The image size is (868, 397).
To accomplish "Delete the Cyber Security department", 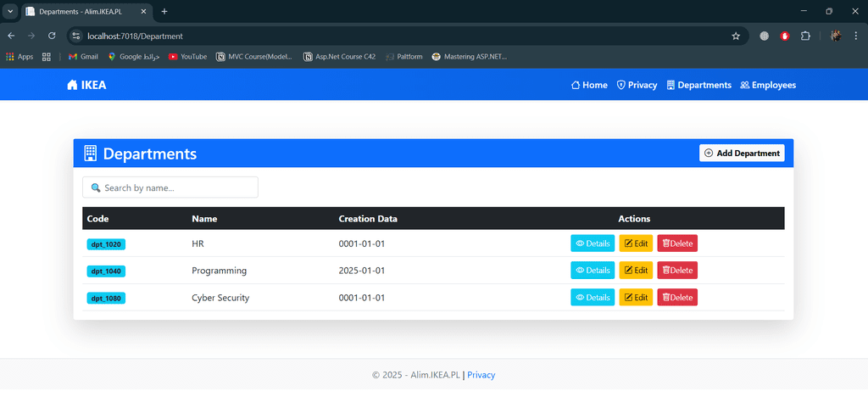I will tap(677, 298).
